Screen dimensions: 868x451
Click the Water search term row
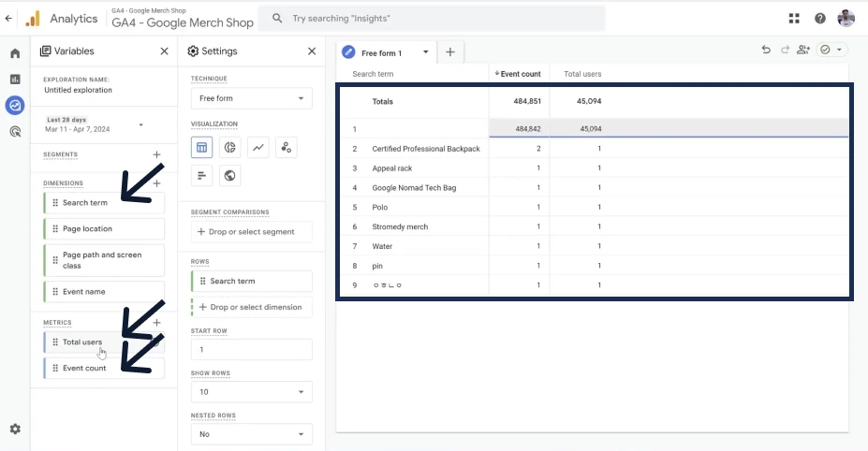point(593,246)
